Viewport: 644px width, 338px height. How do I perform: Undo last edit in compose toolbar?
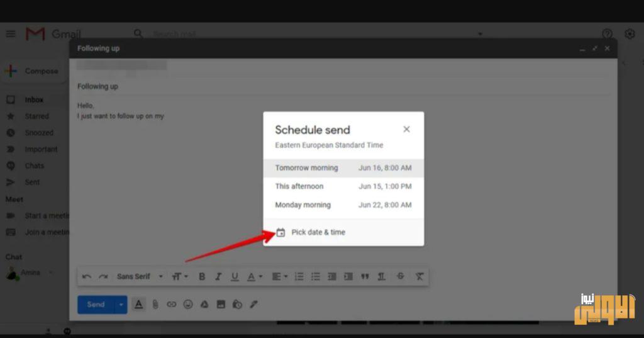(x=87, y=277)
